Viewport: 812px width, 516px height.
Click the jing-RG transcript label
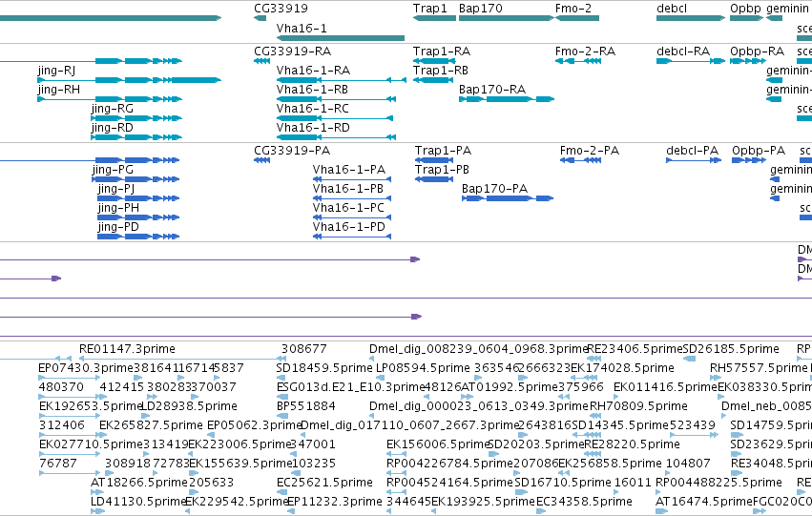[x=113, y=109]
